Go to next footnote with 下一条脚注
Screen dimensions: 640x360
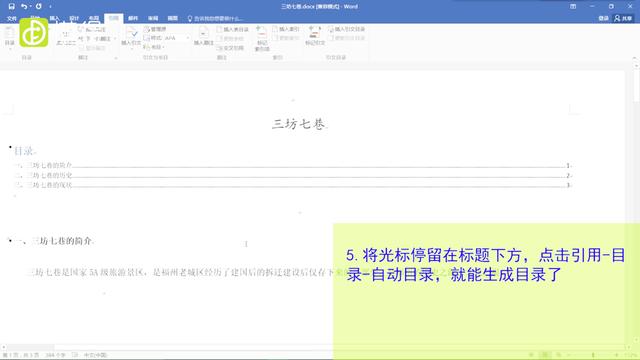point(94,38)
